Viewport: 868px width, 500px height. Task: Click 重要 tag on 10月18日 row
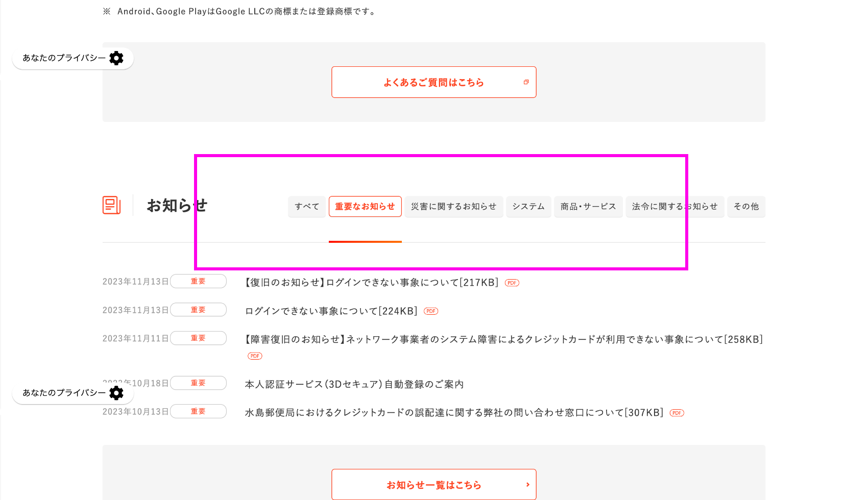pos(198,383)
